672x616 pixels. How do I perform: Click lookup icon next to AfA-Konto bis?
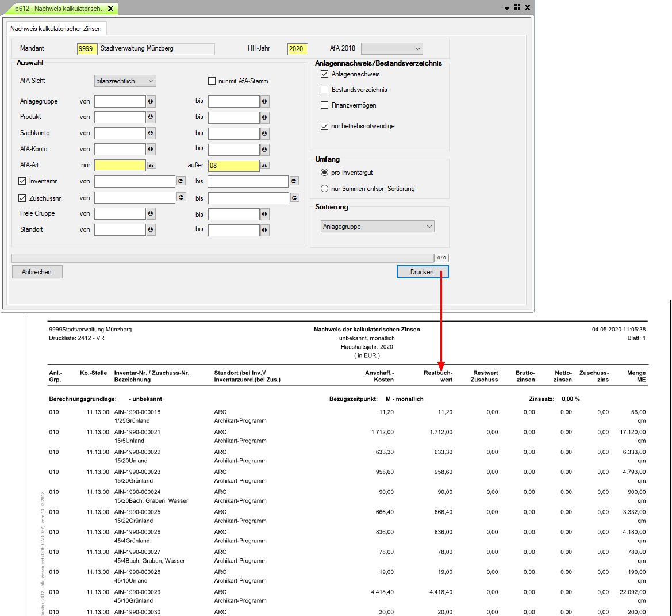[264, 150]
